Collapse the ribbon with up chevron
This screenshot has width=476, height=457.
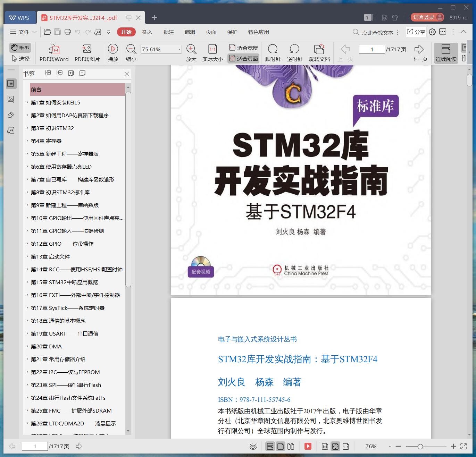point(464,32)
